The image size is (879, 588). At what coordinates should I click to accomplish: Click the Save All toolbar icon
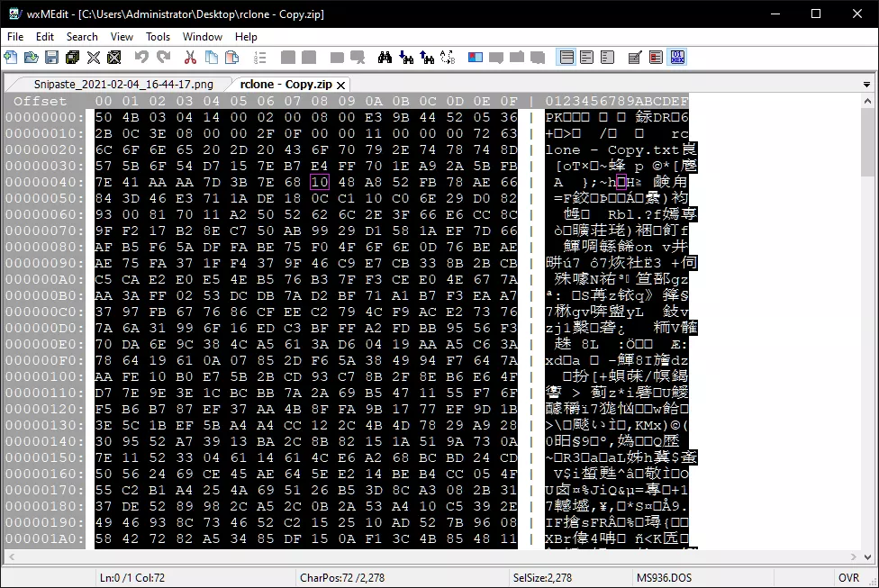tap(73, 57)
